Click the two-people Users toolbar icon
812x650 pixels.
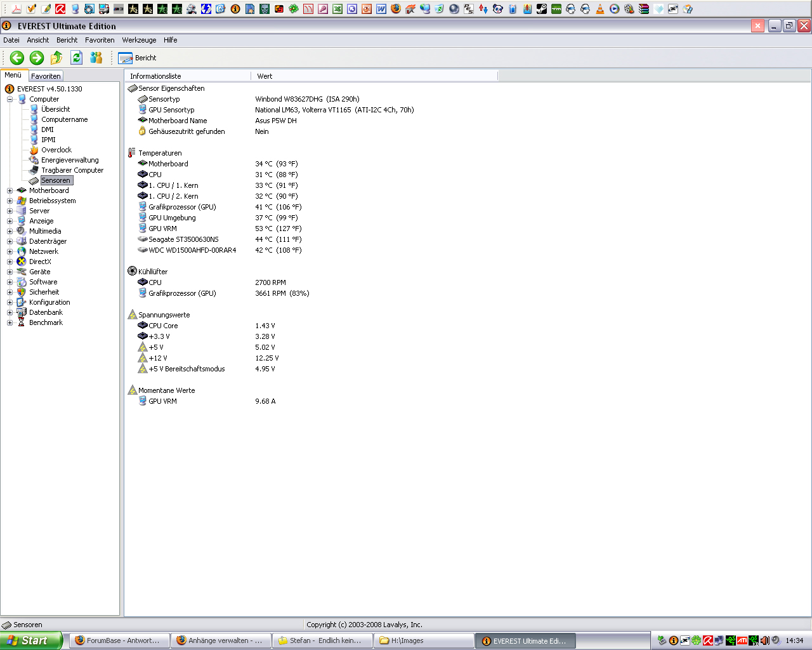click(x=96, y=58)
